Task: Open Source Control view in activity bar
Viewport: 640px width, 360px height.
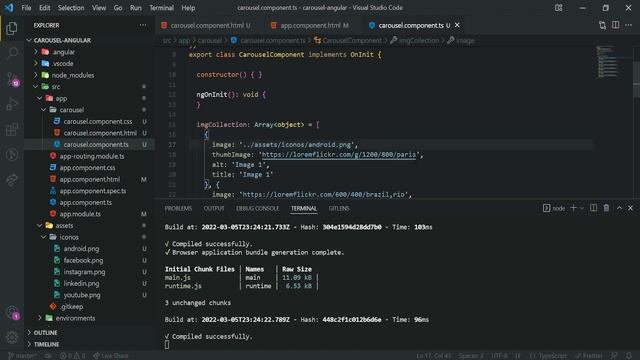Action: point(12,79)
